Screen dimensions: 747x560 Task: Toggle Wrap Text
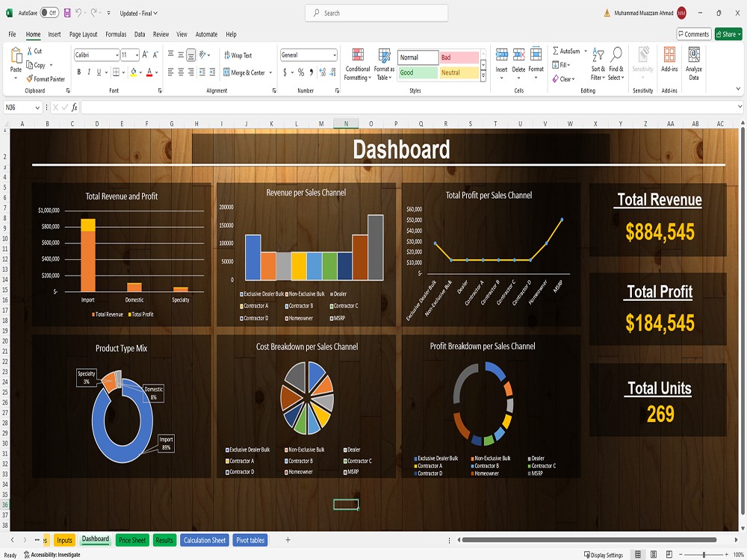click(x=238, y=55)
